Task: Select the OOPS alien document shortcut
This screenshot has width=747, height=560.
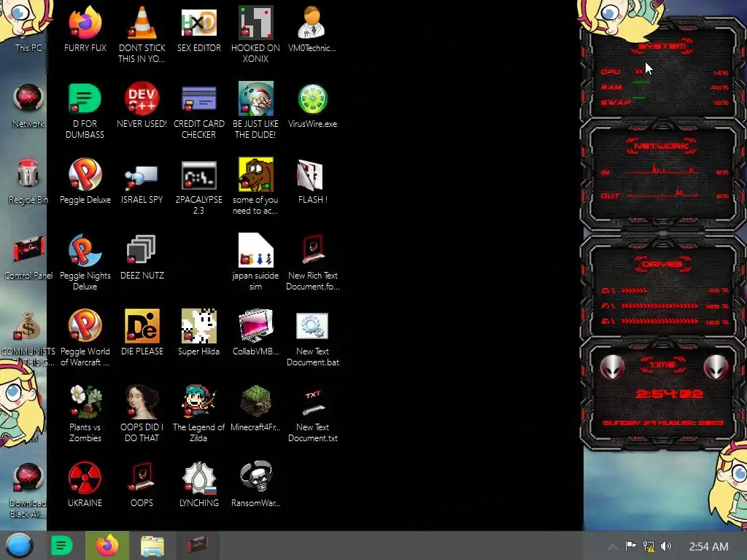Action: (x=142, y=484)
